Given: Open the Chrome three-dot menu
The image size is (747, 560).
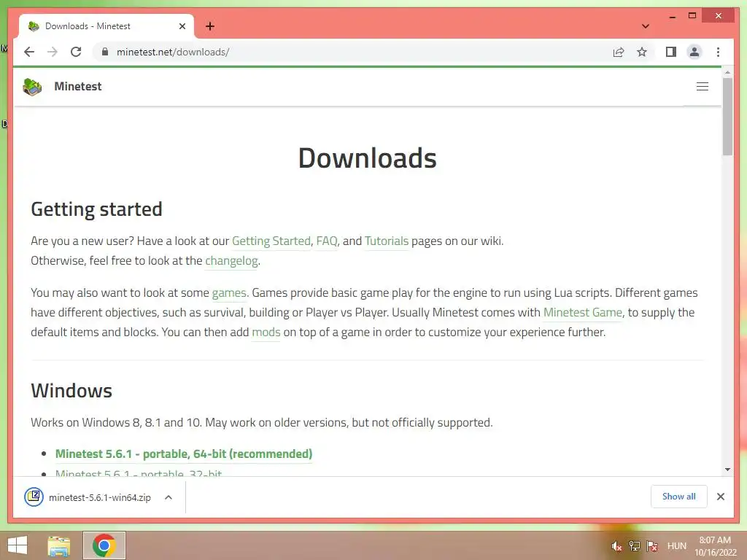Looking at the screenshot, I should [x=718, y=52].
